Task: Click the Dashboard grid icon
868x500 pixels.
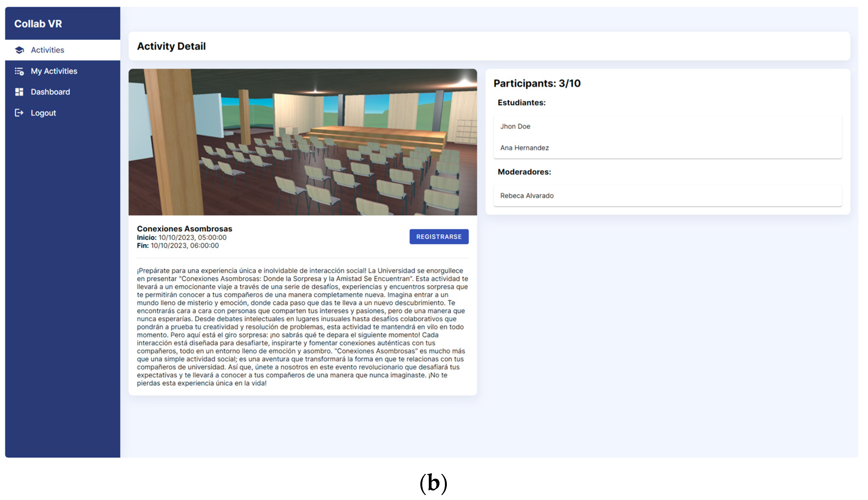Action: pos(19,92)
